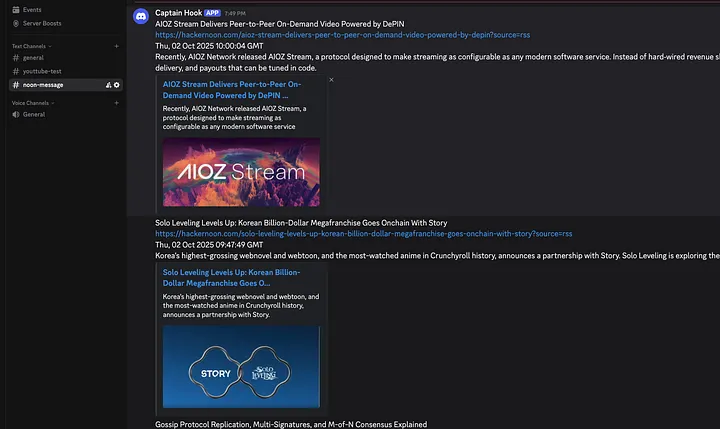Viewport: 720px width, 429px height.
Task: Collapse the Voice Channels category
Action: [x=31, y=103]
